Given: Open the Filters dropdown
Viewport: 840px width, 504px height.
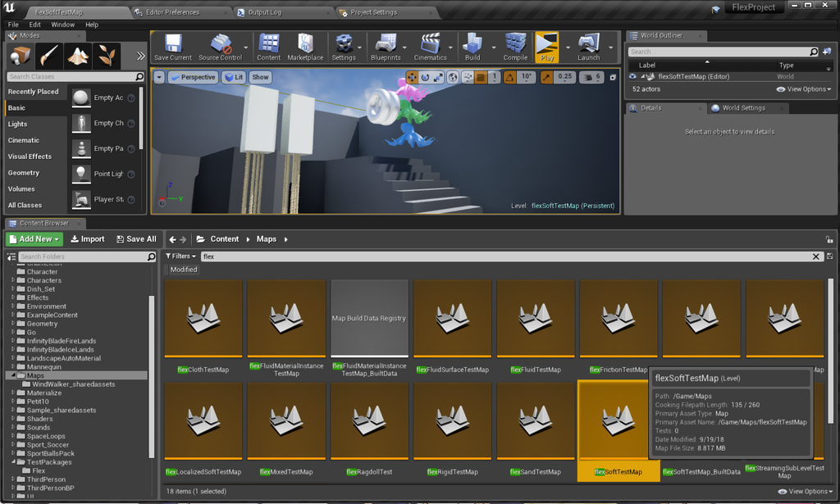Looking at the screenshot, I should (180, 257).
